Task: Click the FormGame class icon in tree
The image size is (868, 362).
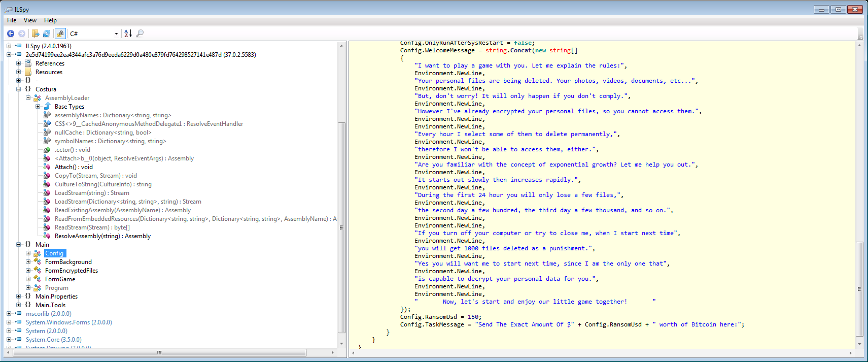Action: click(x=38, y=279)
